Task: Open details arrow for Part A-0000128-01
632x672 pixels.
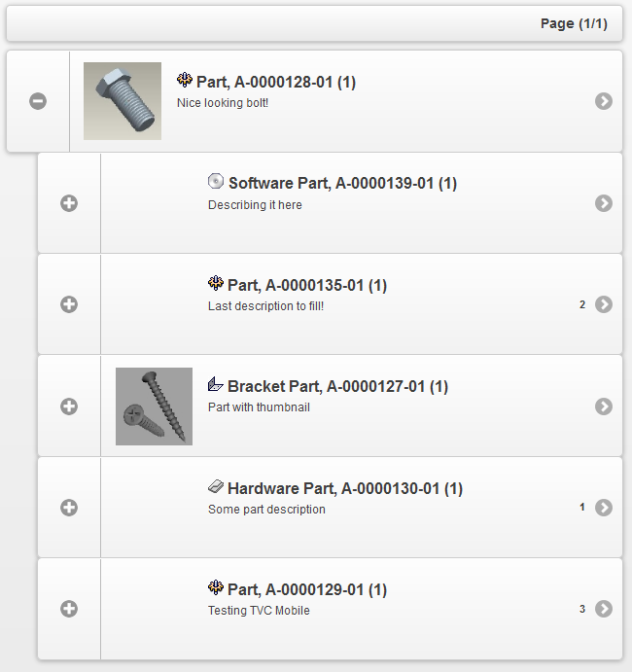Action: click(x=604, y=101)
